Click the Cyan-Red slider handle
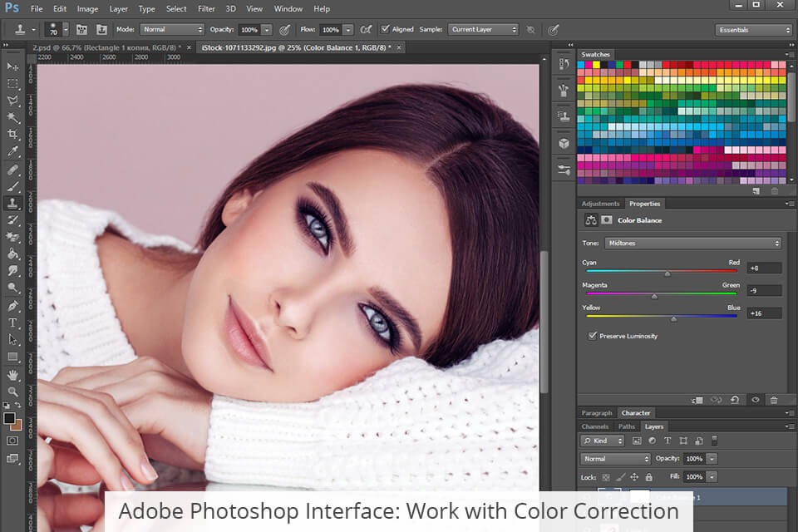This screenshot has width=798, height=532. (667, 273)
